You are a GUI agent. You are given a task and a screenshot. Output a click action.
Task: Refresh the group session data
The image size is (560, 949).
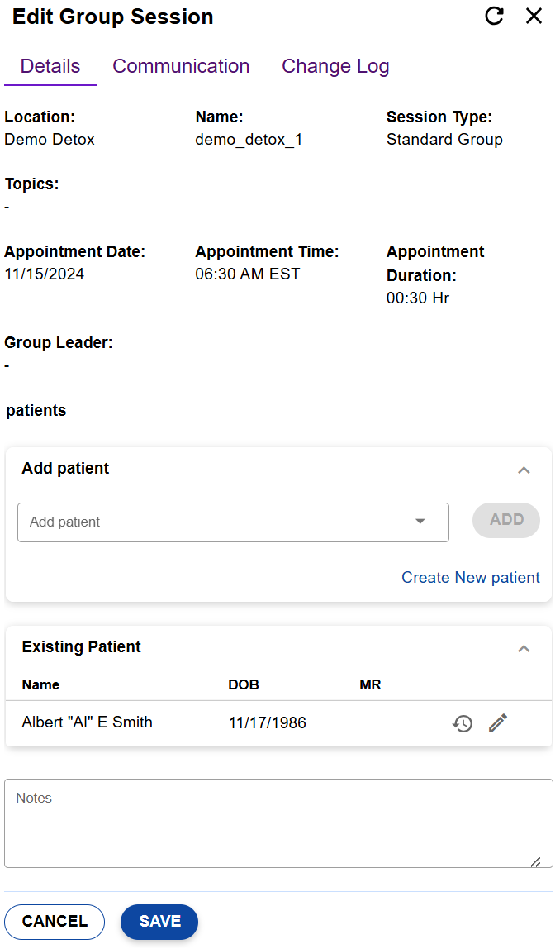tap(494, 16)
